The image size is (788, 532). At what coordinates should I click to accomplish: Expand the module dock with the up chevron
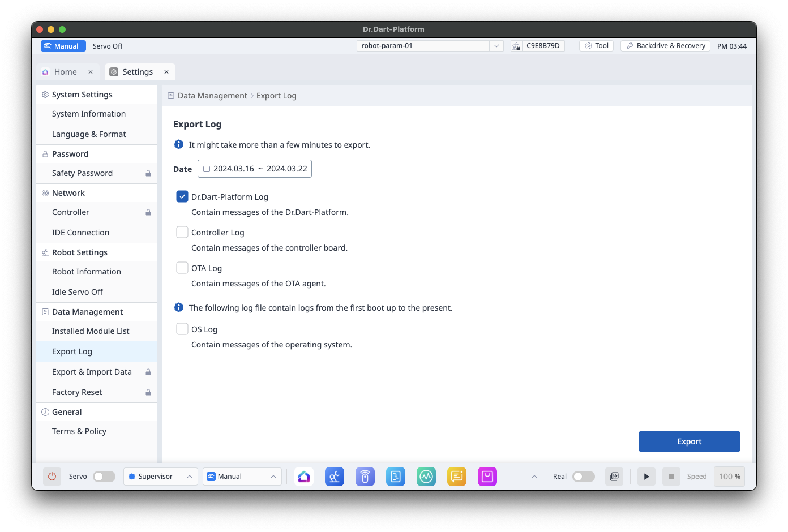pos(534,477)
